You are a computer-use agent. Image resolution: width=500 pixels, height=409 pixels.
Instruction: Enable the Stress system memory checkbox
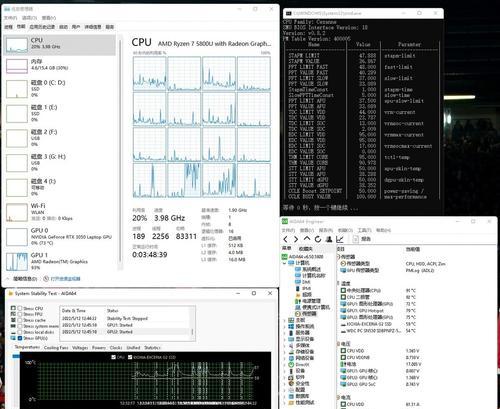coord(20,326)
